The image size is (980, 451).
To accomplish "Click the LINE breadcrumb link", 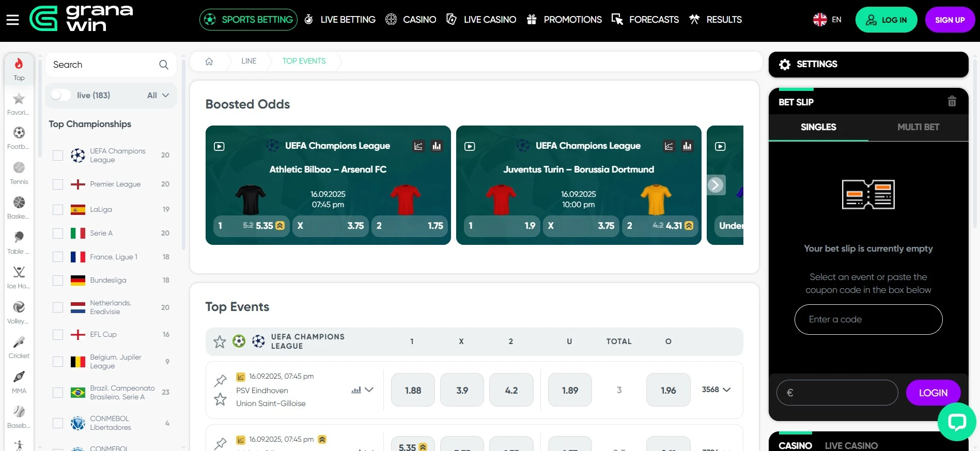I will [249, 61].
